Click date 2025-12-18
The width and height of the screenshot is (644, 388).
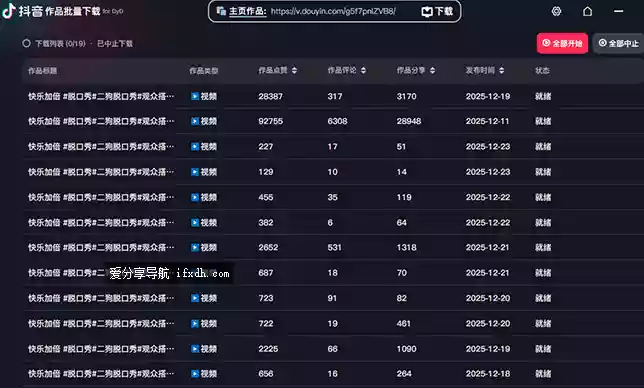click(488, 374)
